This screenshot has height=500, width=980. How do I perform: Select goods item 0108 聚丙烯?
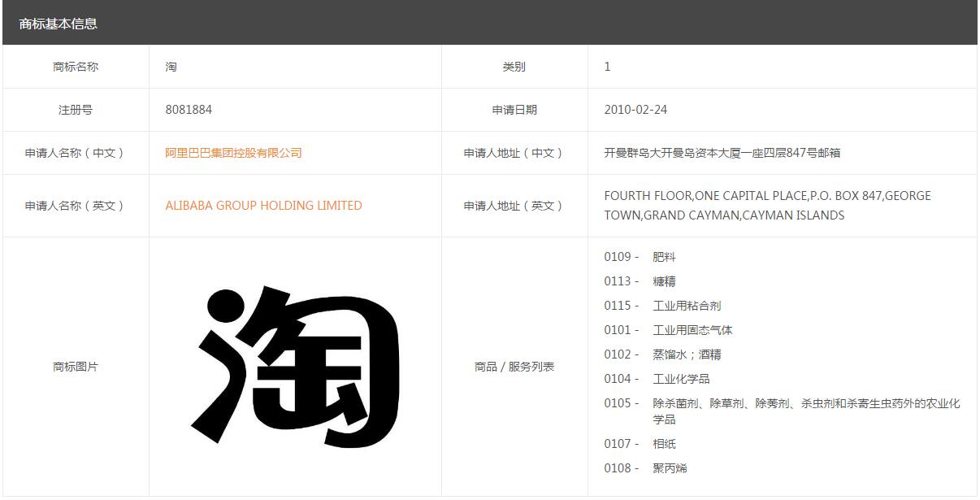[645, 468]
